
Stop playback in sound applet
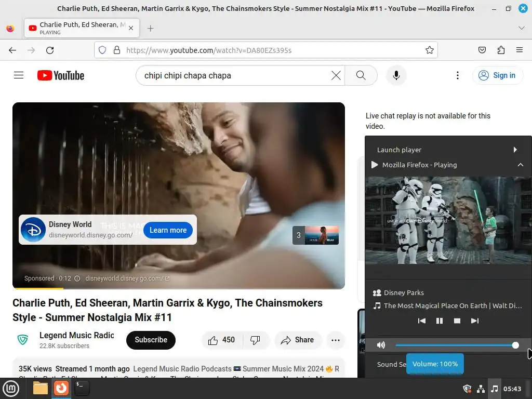(457, 321)
